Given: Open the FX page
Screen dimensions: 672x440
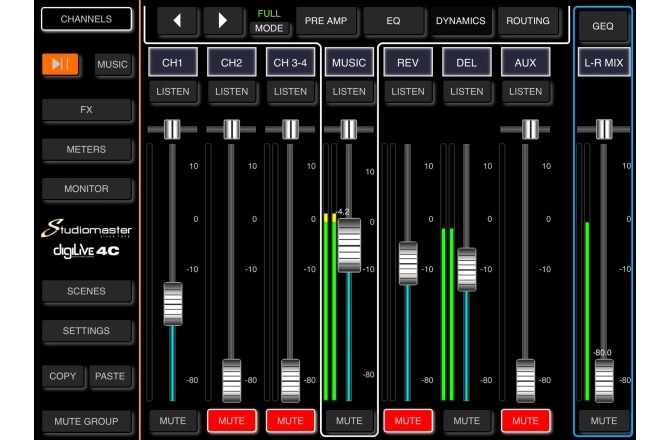Looking at the screenshot, I should pos(86,110).
